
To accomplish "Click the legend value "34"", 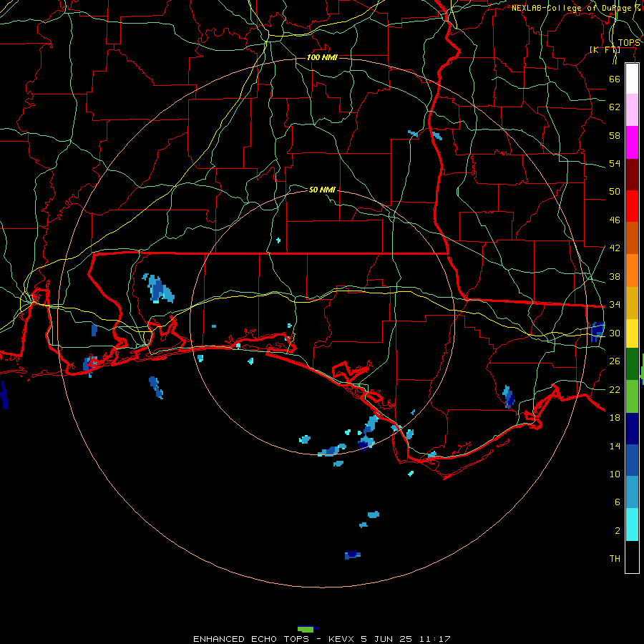I will coord(615,305).
